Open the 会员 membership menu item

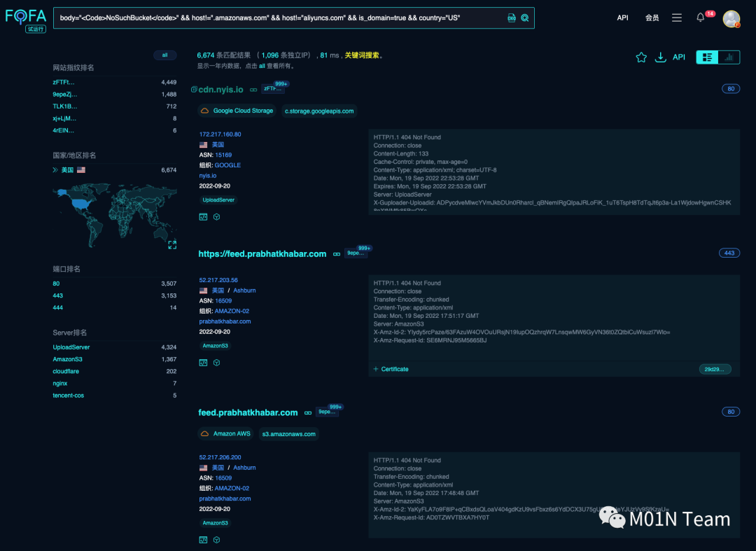coord(652,18)
